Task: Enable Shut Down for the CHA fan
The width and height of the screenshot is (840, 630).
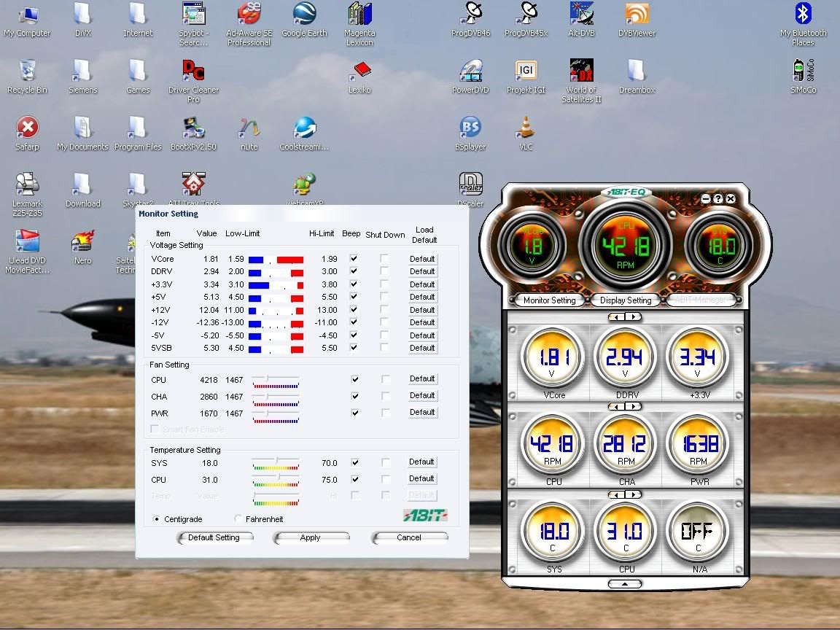Action: tap(386, 396)
